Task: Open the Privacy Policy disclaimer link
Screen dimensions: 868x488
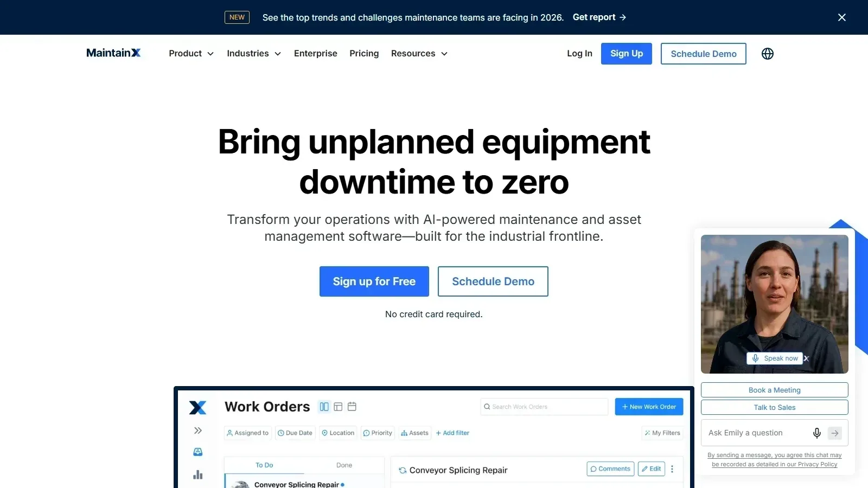Action: coord(775,460)
